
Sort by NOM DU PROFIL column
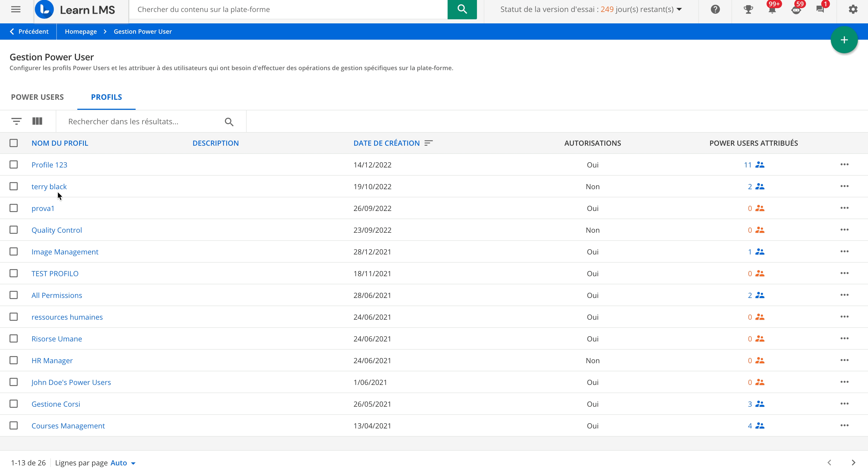(x=60, y=143)
